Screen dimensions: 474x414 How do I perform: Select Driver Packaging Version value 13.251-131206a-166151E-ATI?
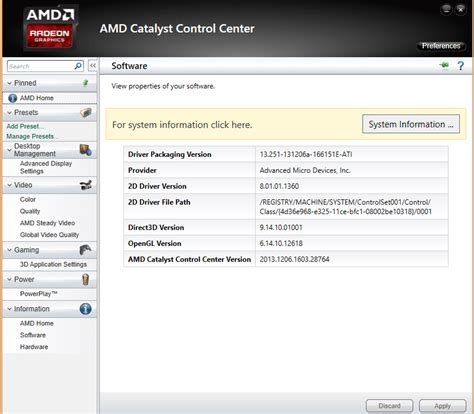pyautogui.click(x=306, y=154)
